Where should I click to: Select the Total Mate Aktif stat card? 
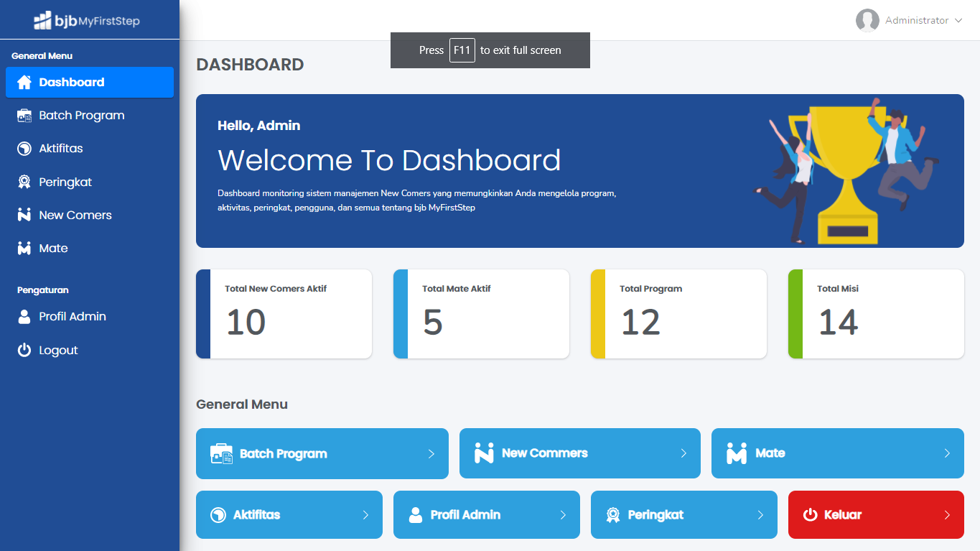tap(482, 314)
